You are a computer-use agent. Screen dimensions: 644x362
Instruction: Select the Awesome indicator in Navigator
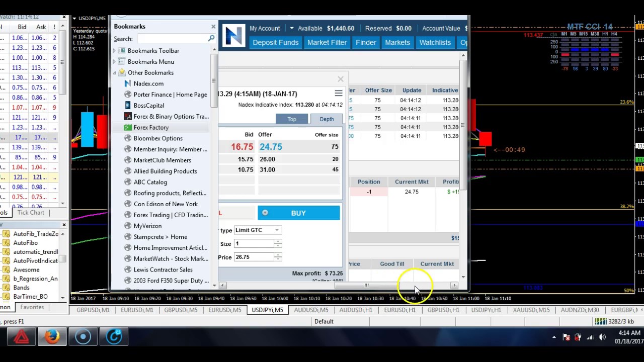tap(26, 270)
